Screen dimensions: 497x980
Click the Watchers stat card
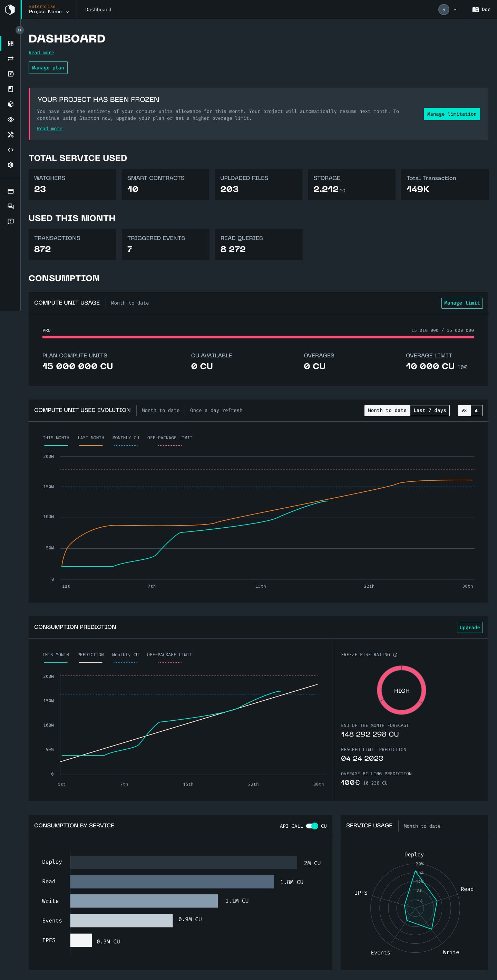click(x=72, y=184)
